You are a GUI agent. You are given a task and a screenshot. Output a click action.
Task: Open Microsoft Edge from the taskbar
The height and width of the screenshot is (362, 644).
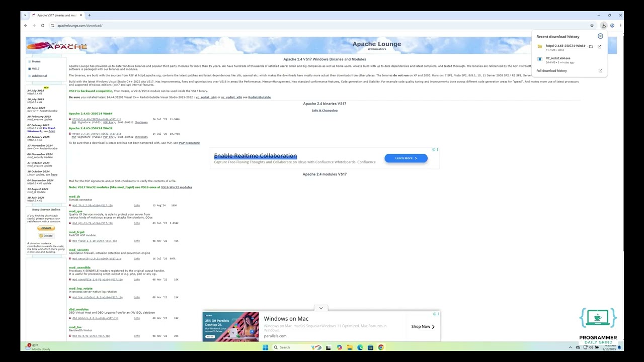(x=360, y=347)
